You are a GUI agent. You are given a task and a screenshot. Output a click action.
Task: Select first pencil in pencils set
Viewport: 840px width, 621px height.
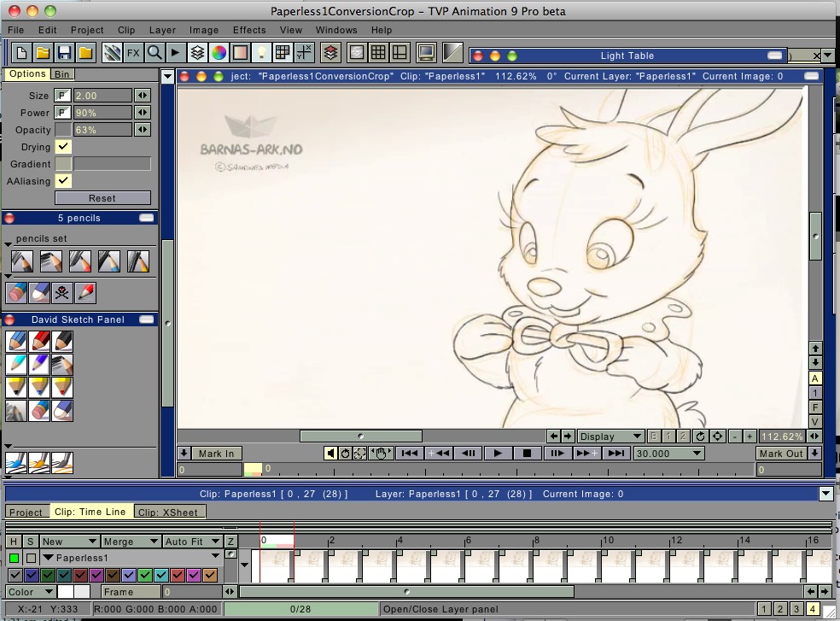coord(22,261)
